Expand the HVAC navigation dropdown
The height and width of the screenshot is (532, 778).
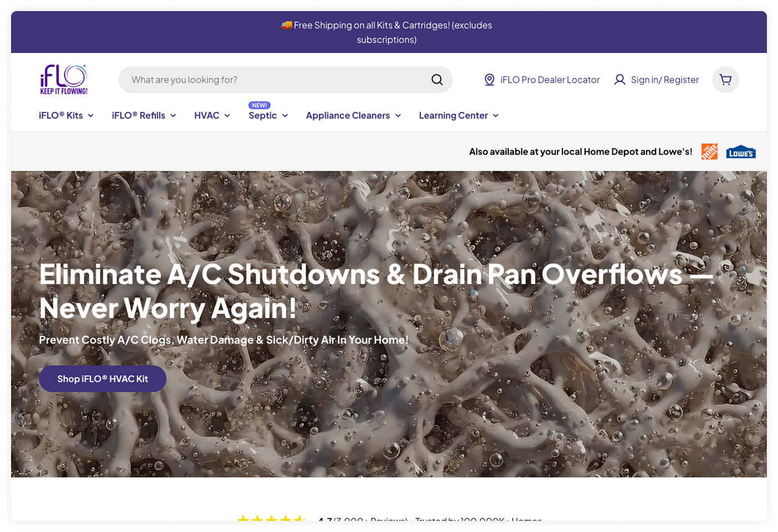[211, 115]
